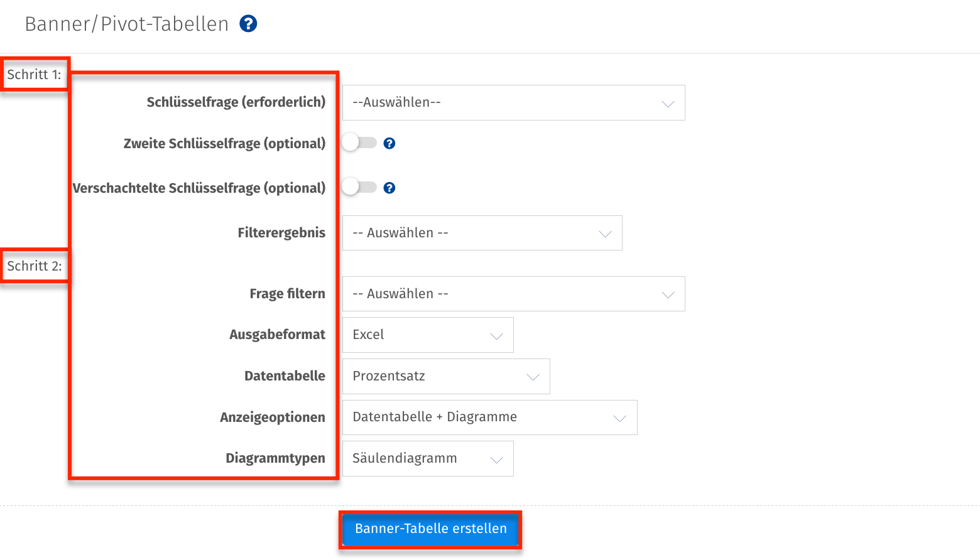980x560 pixels.
Task: Click the Banner-Tabelle erstellen button
Action: point(430,529)
